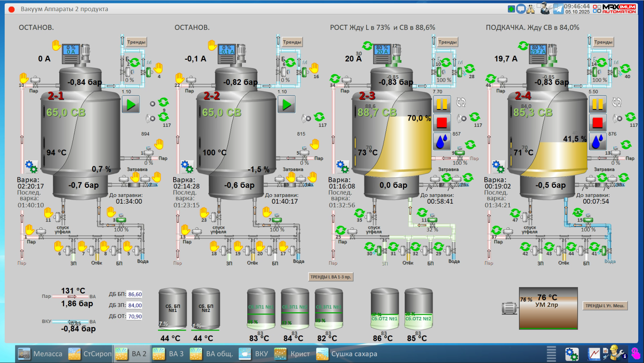Click the green plus icon in header
The width and height of the screenshot is (644, 363).
point(511,9)
